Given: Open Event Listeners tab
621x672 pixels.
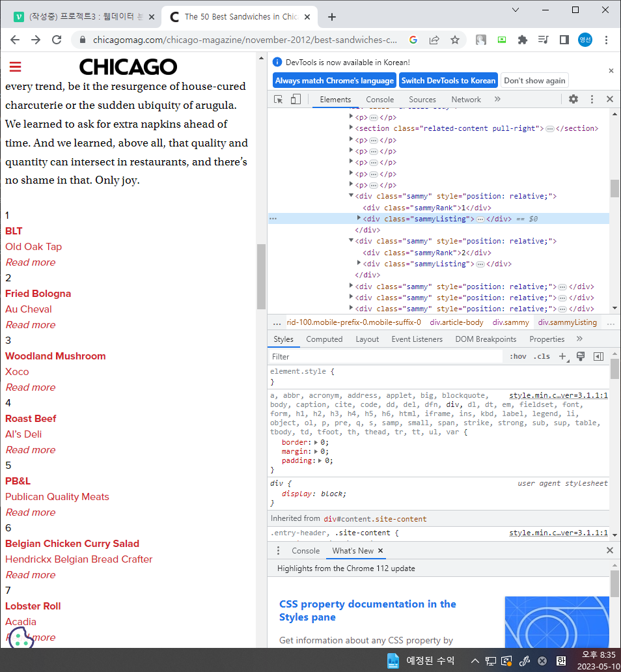Looking at the screenshot, I should click(417, 339).
